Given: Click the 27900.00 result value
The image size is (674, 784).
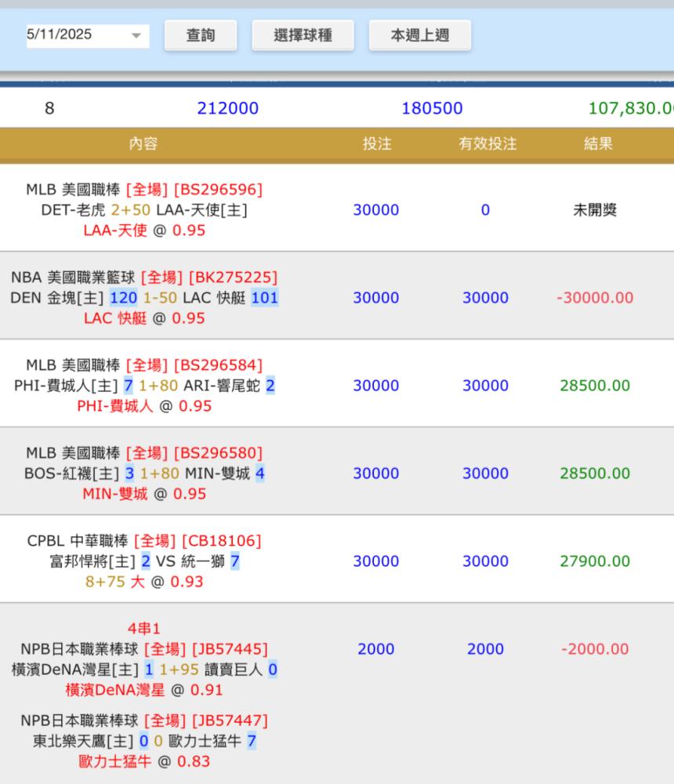Looking at the screenshot, I should 595,562.
